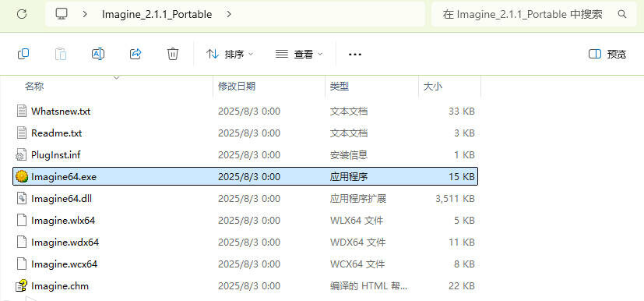
Task: Click the PlugInst.inf gear file icon
Action: 21,154
